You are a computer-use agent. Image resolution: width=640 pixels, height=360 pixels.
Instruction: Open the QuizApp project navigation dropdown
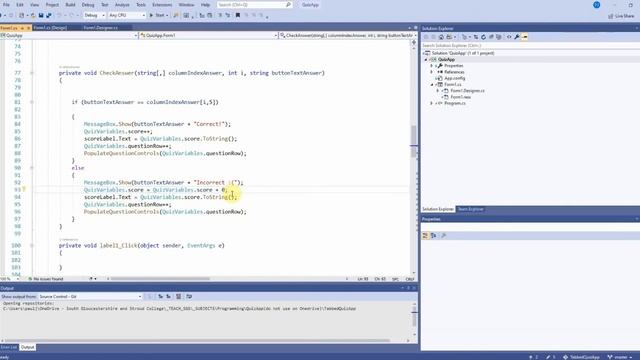(x=69, y=36)
